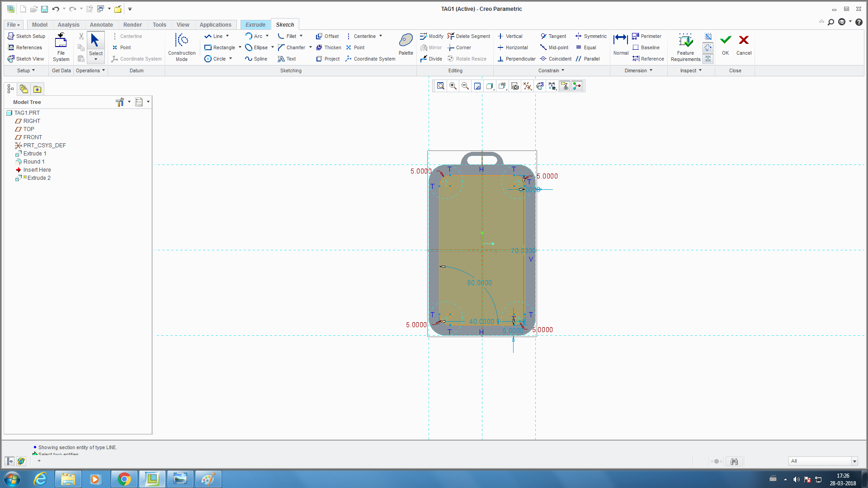Select Round 1 in model tree
868x488 pixels.
(33, 162)
